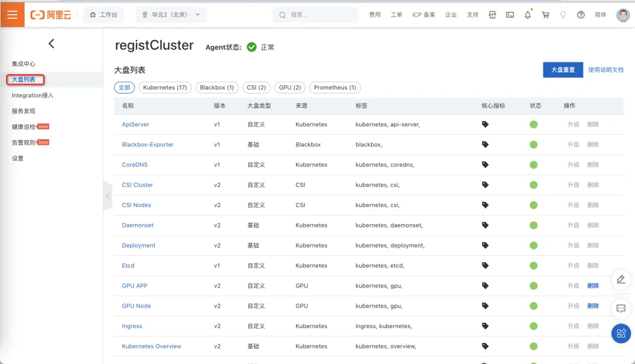Click the core metrics tag for Daemonset
Image resolution: width=635 pixels, height=364 pixels.
[485, 225]
